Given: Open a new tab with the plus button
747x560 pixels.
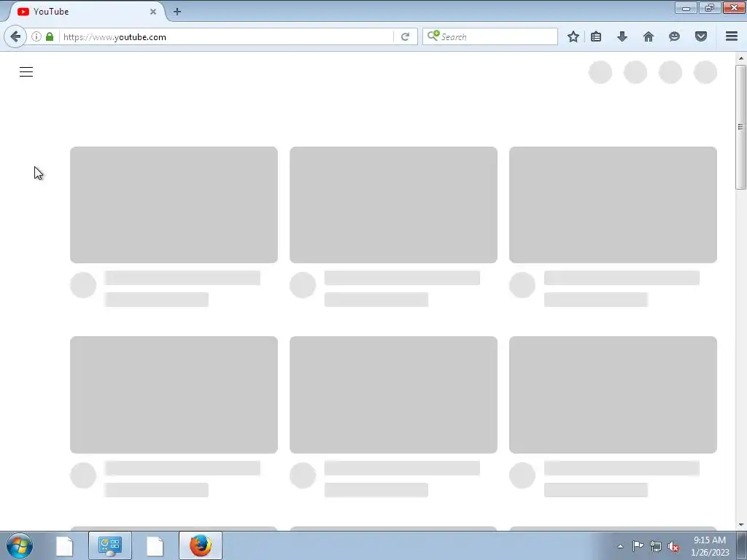Looking at the screenshot, I should coord(177,12).
